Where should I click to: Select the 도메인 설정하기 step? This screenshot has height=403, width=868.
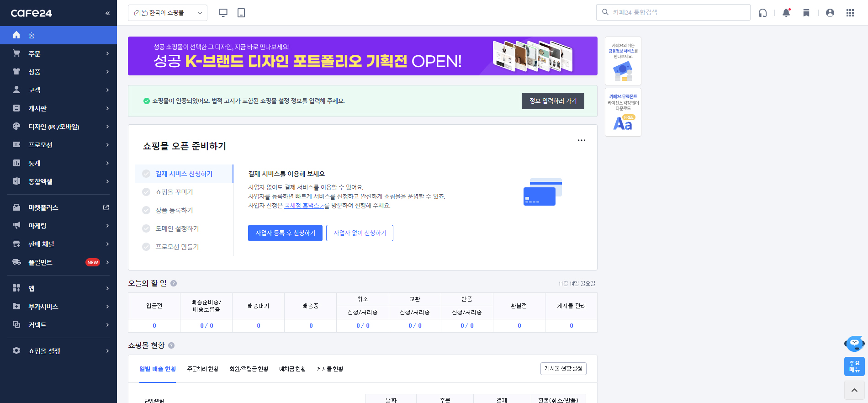pos(184,228)
